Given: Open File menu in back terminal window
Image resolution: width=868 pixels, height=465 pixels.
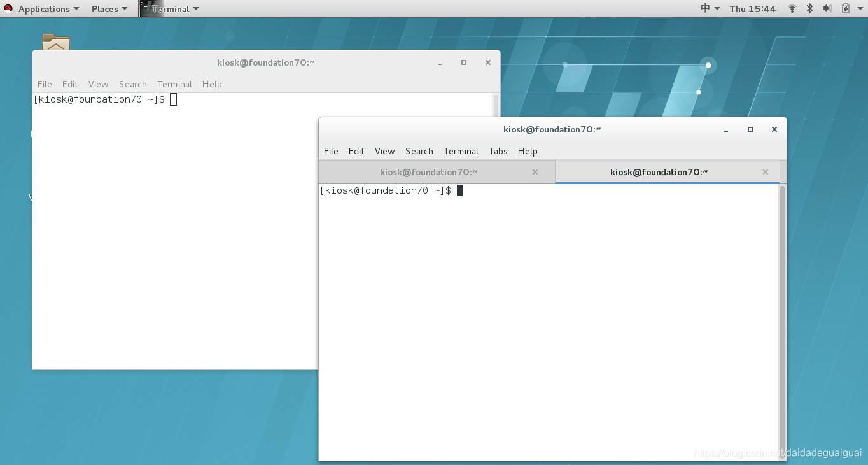Looking at the screenshot, I should 45,84.
